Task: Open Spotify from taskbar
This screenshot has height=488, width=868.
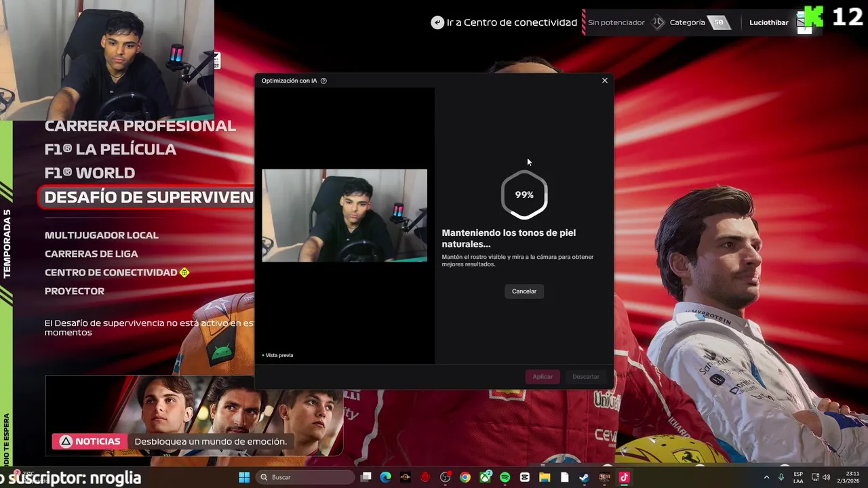Action: point(505,477)
